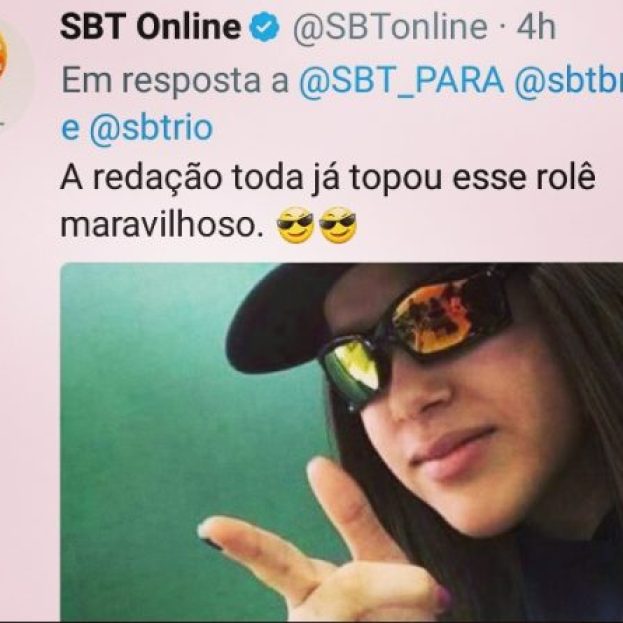Open the attached photo of girl with sunglasses
The height and width of the screenshot is (623, 623).
click(341, 441)
